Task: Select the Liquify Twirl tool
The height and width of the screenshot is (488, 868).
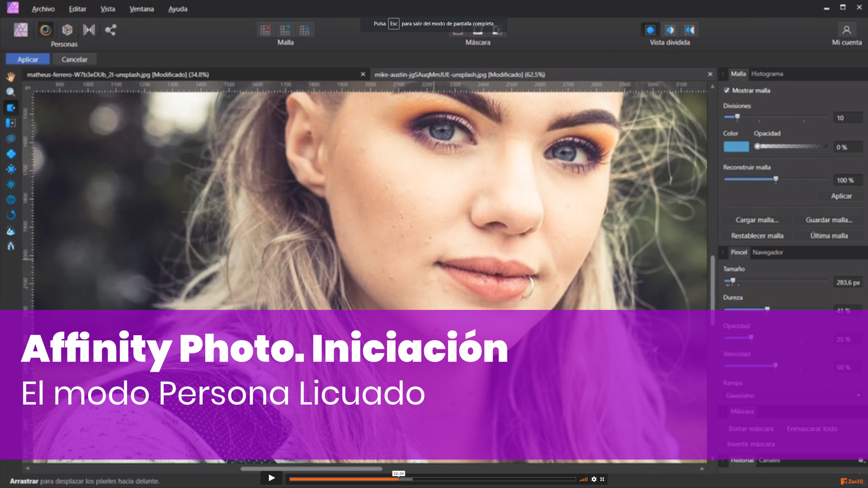Action: point(11,138)
